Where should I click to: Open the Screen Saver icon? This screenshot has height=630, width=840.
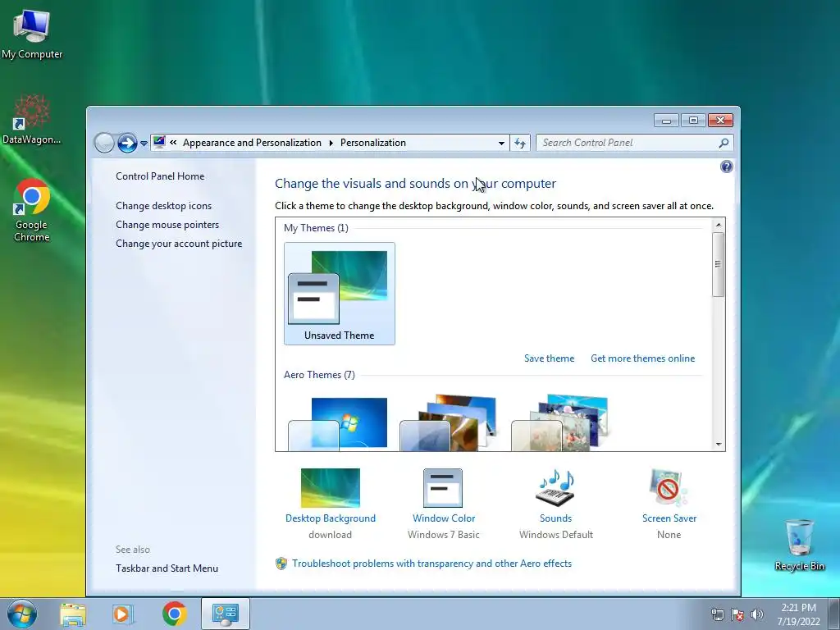(x=668, y=488)
